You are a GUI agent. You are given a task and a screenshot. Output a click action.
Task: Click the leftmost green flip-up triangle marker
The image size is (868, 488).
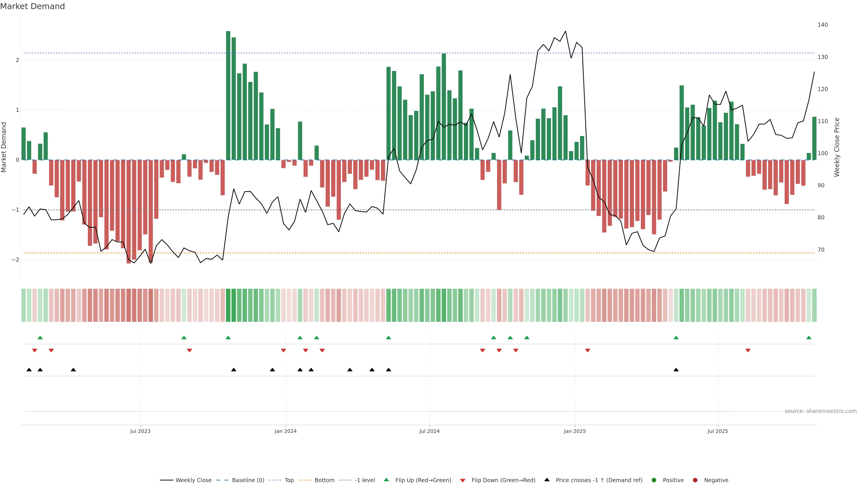pos(40,338)
